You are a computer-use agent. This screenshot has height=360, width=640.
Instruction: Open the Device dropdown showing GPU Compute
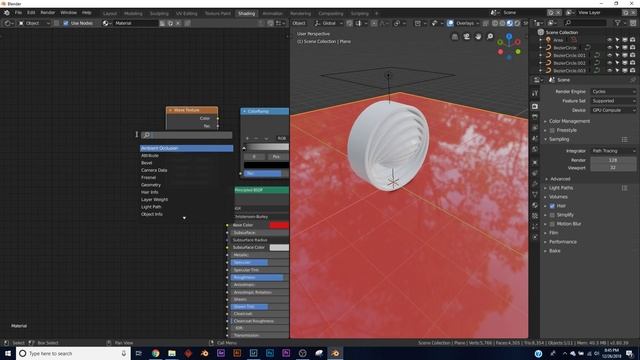(613, 110)
